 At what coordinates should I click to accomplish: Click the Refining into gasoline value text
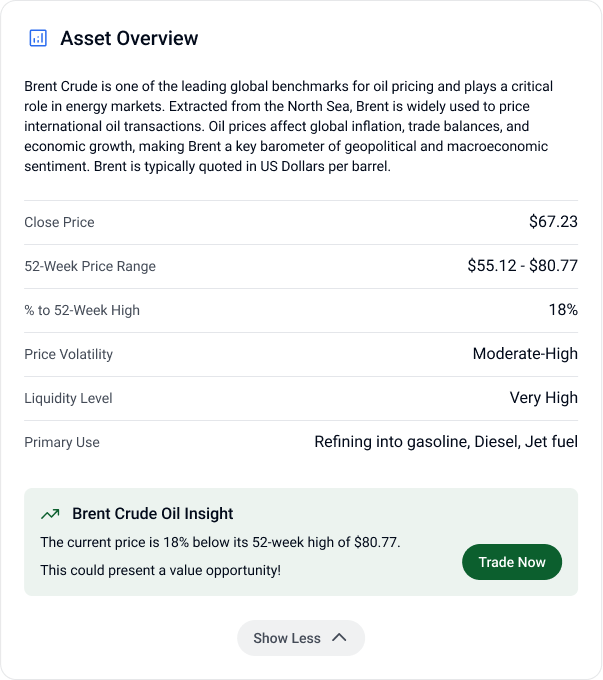446,442
